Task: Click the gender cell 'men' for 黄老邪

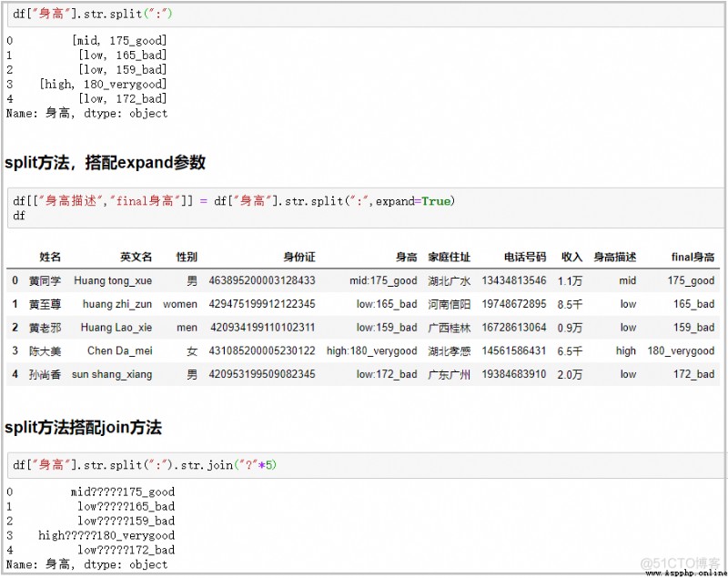Action: (187, 328)
